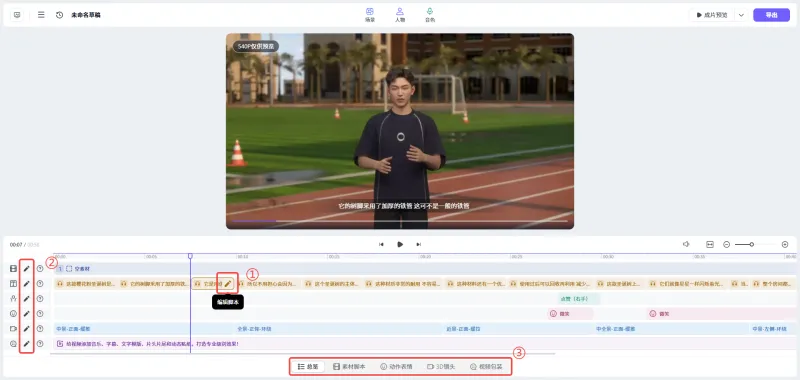The height and width of the screenshot is (380, 800).
Task: Switch to the 素材脚本 tab
Action: coord(349,366)
